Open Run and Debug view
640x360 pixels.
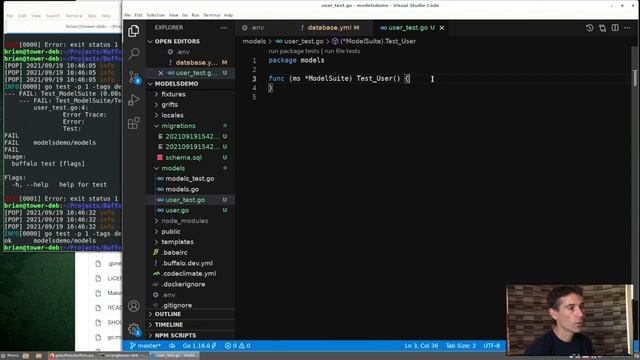[x=133, y=100]
